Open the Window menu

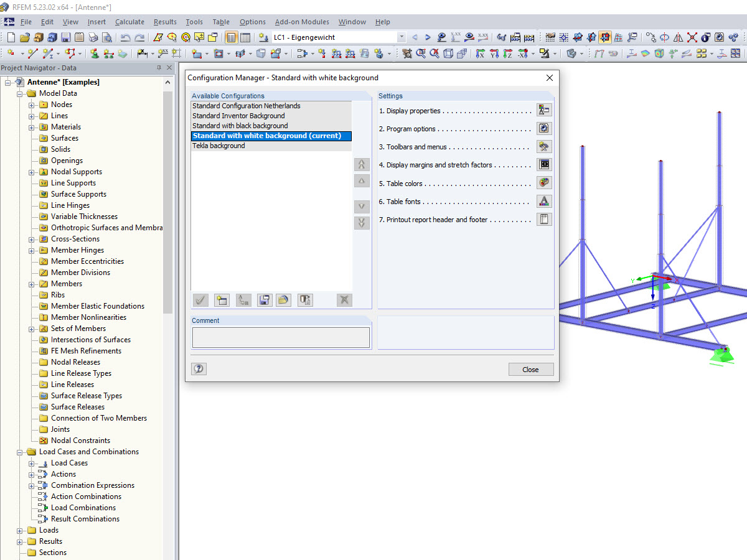(x=352, y=22)
